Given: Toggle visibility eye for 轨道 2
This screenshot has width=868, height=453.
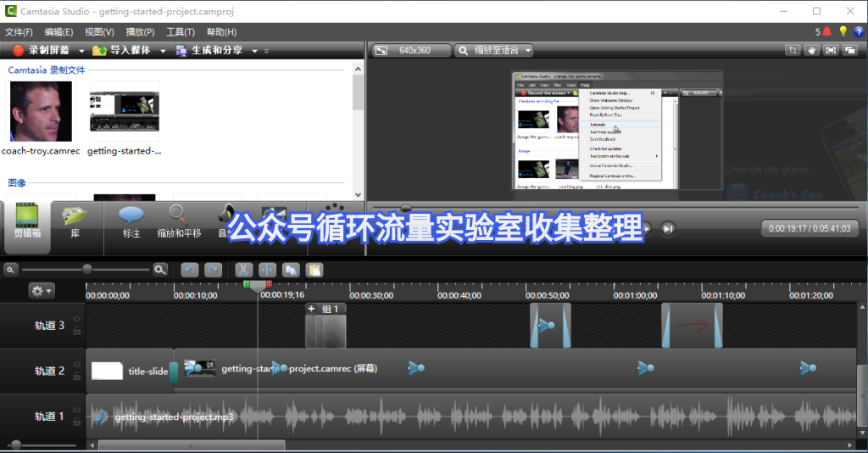Looking at the screenshot, I should pyautogui.click(x=77, y=365).
